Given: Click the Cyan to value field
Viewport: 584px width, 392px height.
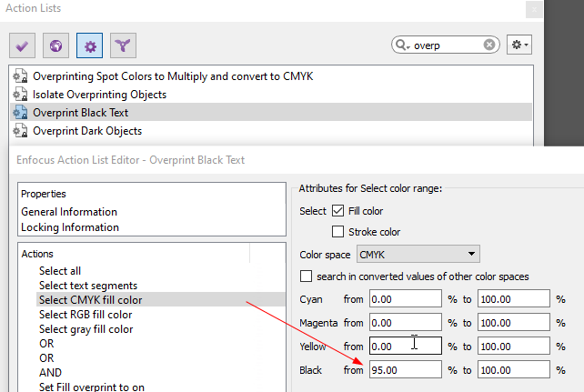Looking at the screenshot, I should click(x=514, y=299).
